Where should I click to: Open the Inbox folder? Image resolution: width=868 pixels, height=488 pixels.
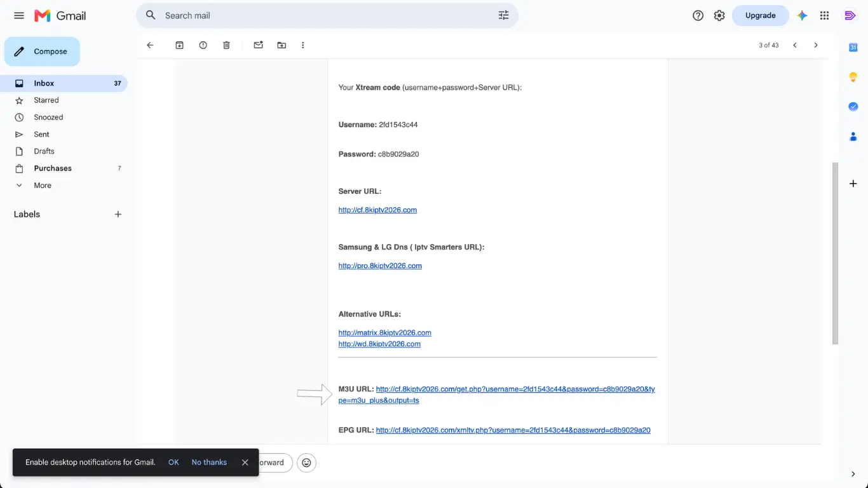click(64, 83)
